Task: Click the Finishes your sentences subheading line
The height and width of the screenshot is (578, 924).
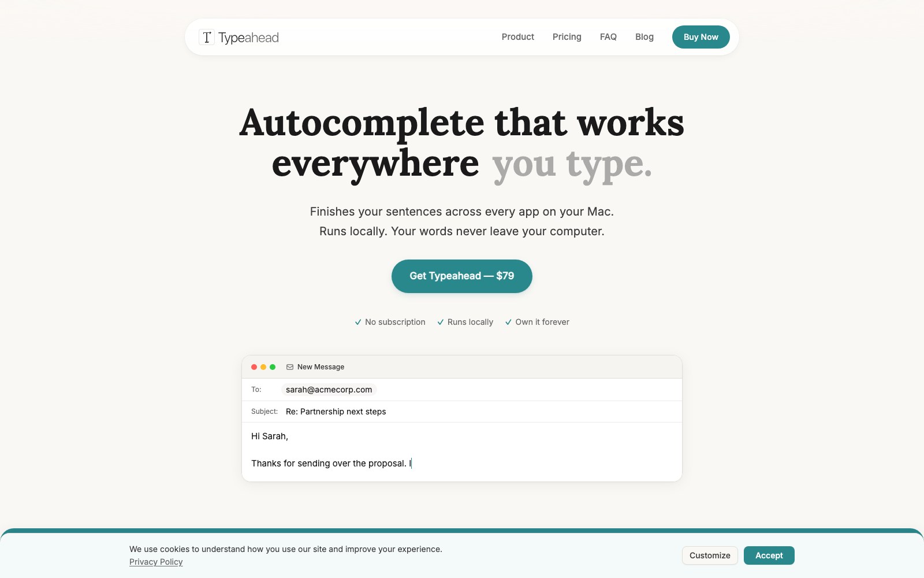Action: pos(462,212)
